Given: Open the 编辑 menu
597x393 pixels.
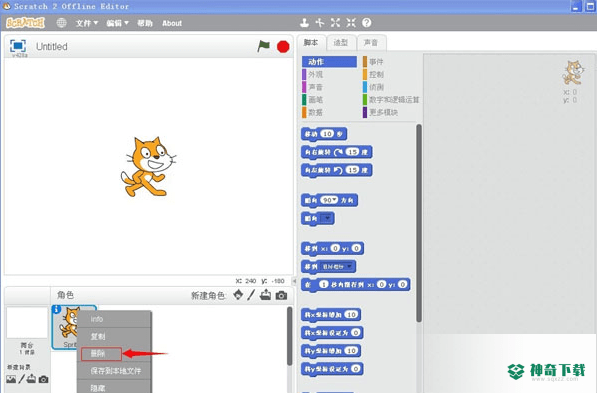Looking at the screenshot, I should (118, 23).
